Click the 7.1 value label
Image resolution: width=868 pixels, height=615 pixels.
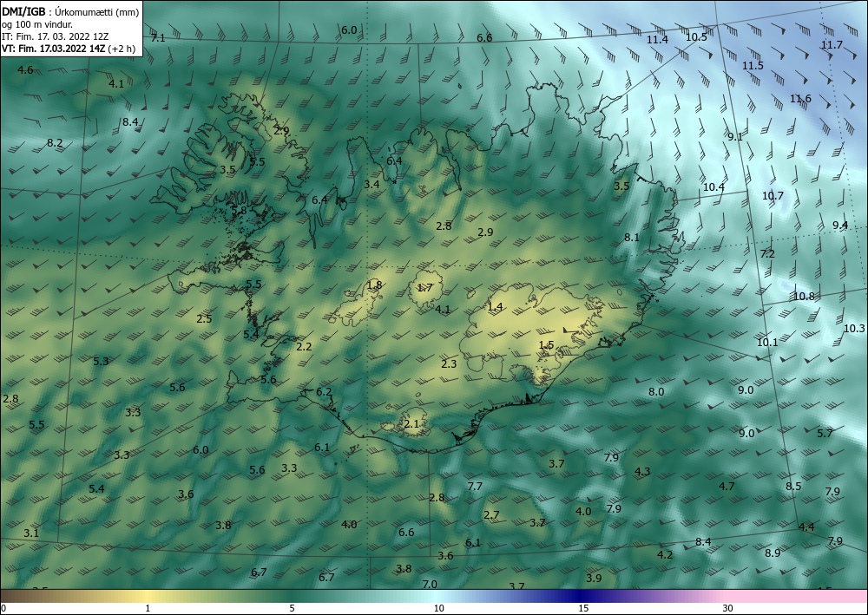pyautogui.click(x=158, y=38)
